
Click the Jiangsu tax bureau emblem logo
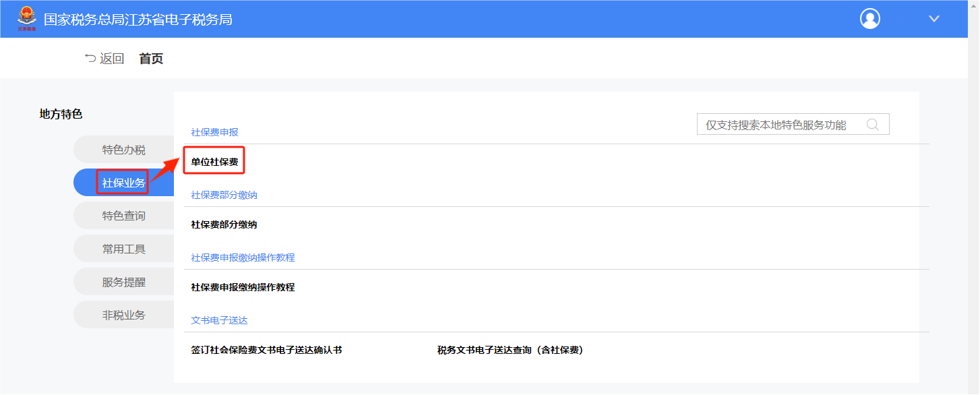point(27,19)
